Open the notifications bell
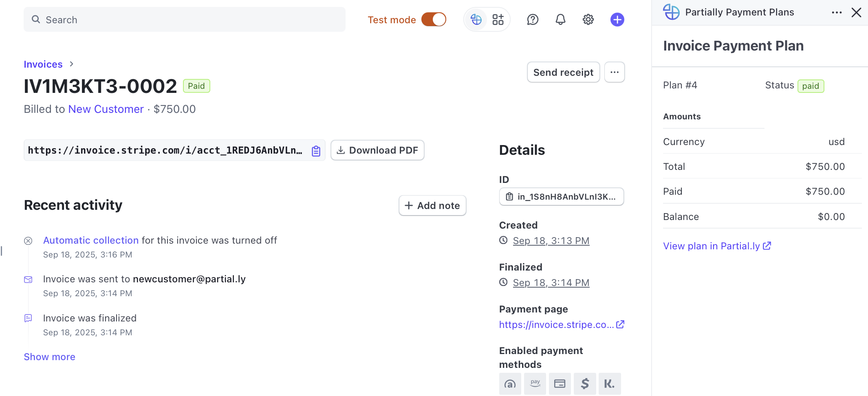 coord(560,20)
